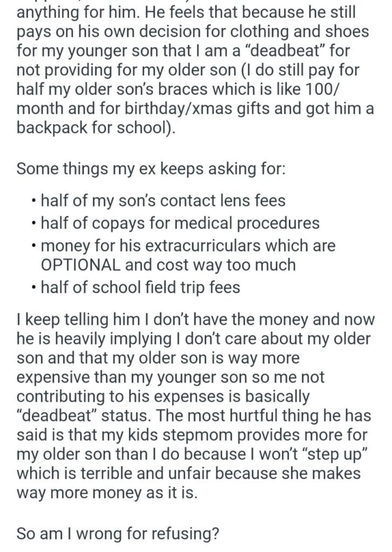Viewport: 392px width, 552px height.
Task: Click the line "contributing to his expenses is basically"
Action: tap(163, 396)
